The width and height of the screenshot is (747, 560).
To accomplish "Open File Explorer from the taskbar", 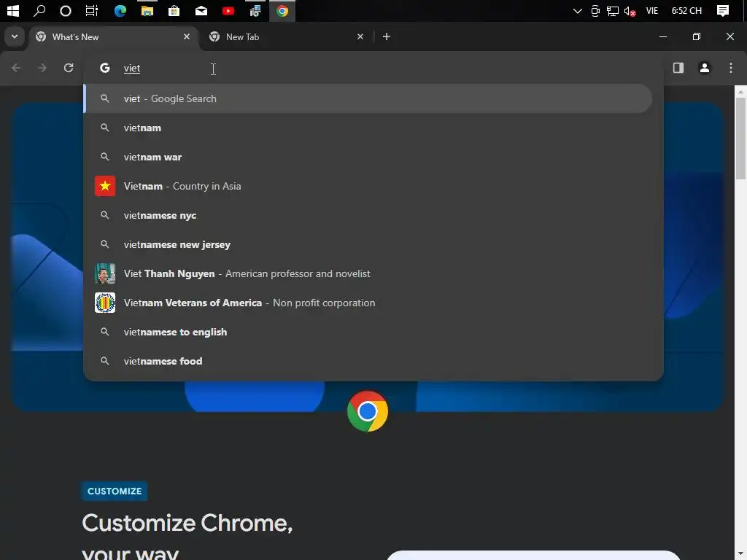I will (147, 10).
